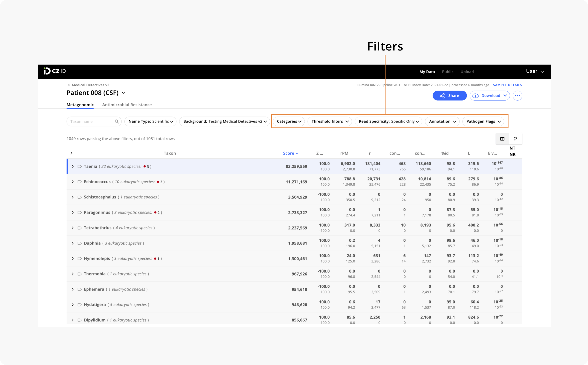Click the Medical Detectives v2 project link
The image size is (588, 365).
(90, 85)
